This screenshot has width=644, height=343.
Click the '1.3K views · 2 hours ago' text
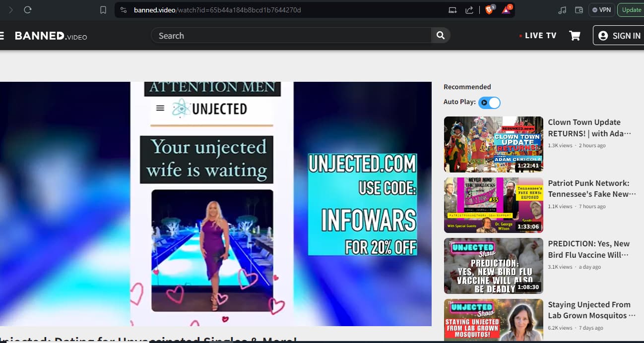click(577, 146)
